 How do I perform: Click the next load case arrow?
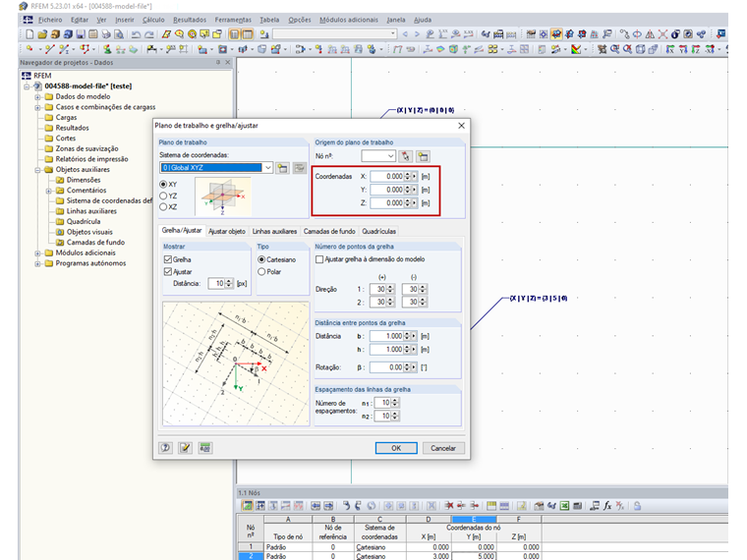pos(417,34)
